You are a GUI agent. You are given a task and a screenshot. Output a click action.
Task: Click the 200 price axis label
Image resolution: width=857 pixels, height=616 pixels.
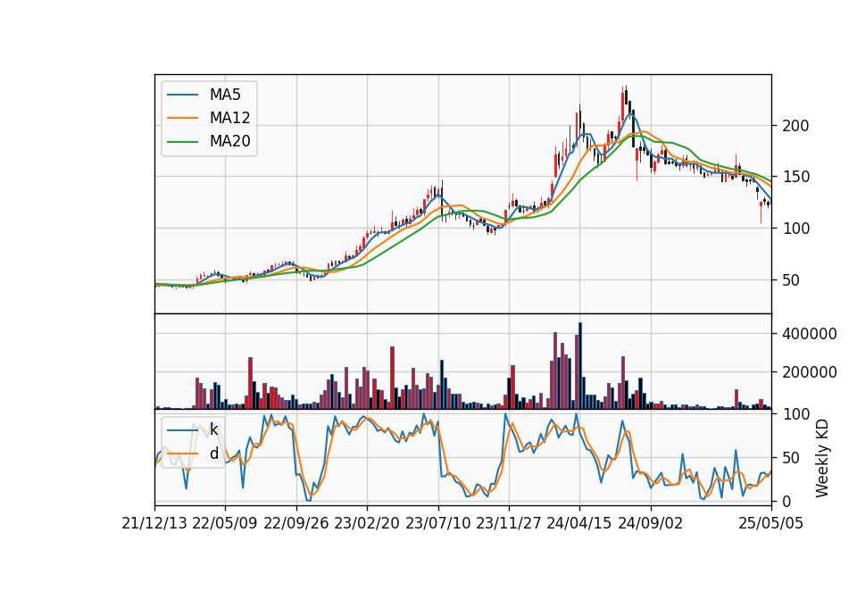pyautogui.click(x=795, y=126)
